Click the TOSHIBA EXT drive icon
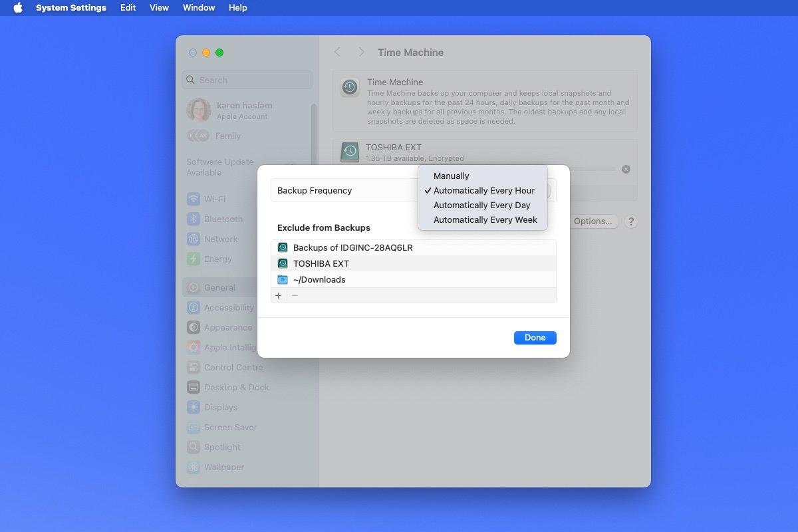Screen dimensions: 798x532 tap(350, 152)
